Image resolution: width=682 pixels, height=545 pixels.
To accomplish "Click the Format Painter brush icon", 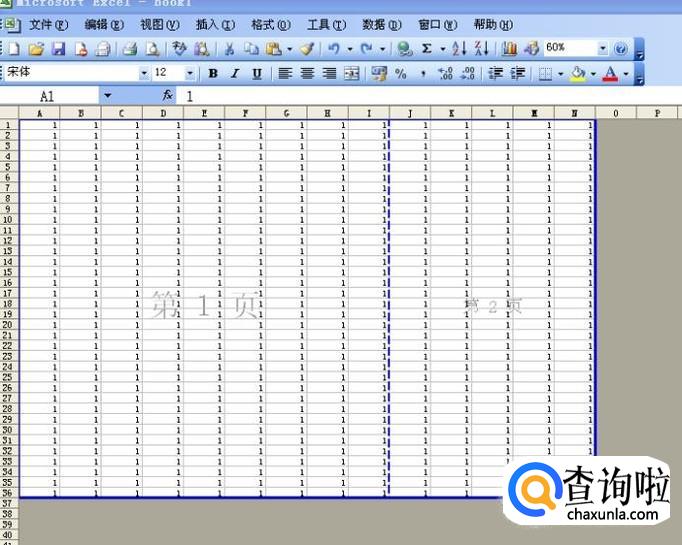I will coord(307,48).
